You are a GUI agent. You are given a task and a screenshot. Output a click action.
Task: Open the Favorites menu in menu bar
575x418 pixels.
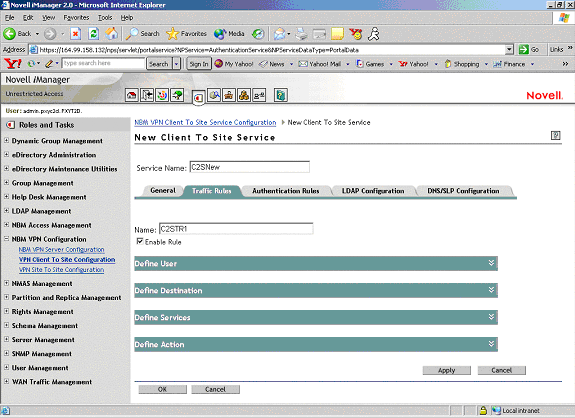coord(76,18)
